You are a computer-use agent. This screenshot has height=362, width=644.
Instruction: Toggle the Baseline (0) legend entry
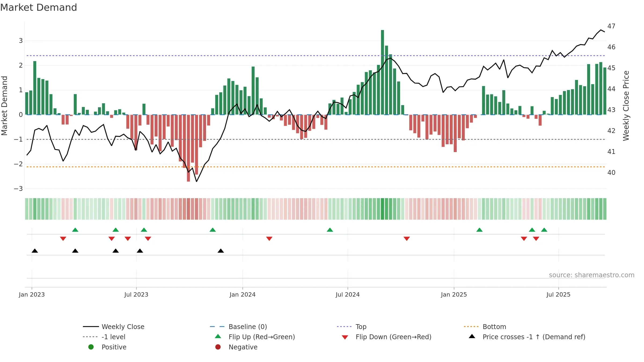[238, 327]
